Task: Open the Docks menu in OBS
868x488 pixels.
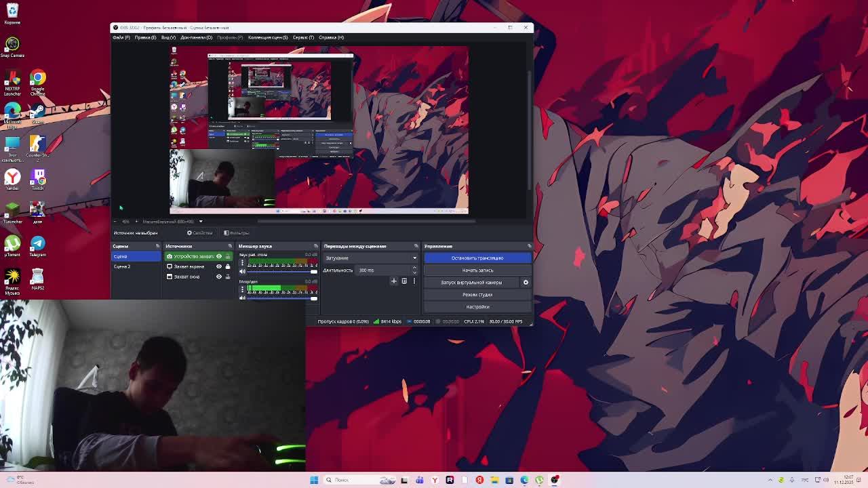Action: coord(196,37)
